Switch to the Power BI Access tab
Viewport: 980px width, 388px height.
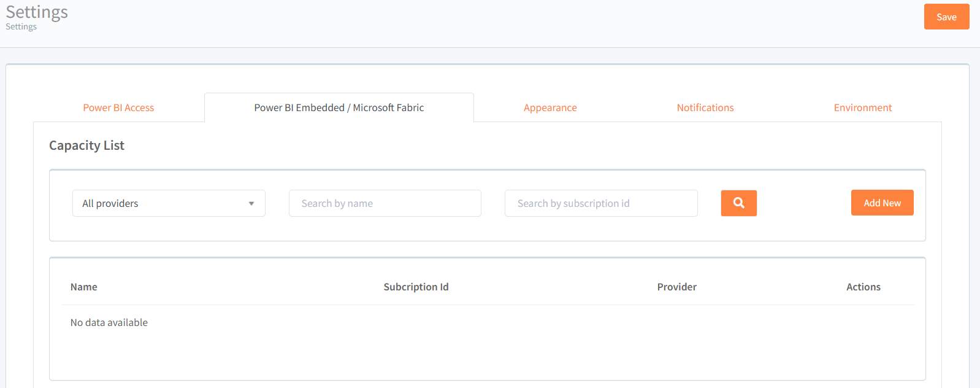pos(118,107)
